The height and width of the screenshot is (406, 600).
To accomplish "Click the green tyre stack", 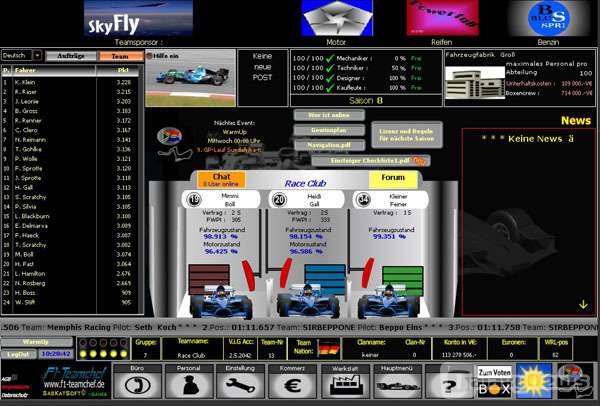I will click(403, 280).
